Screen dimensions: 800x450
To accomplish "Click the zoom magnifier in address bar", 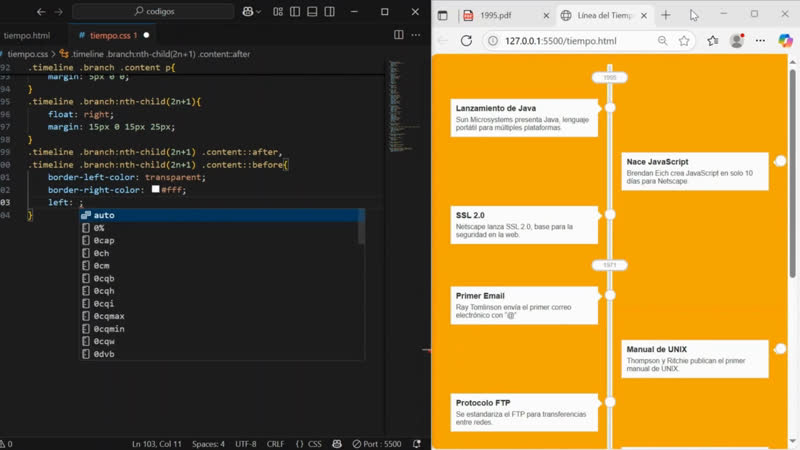I will (x=662, y=41).
